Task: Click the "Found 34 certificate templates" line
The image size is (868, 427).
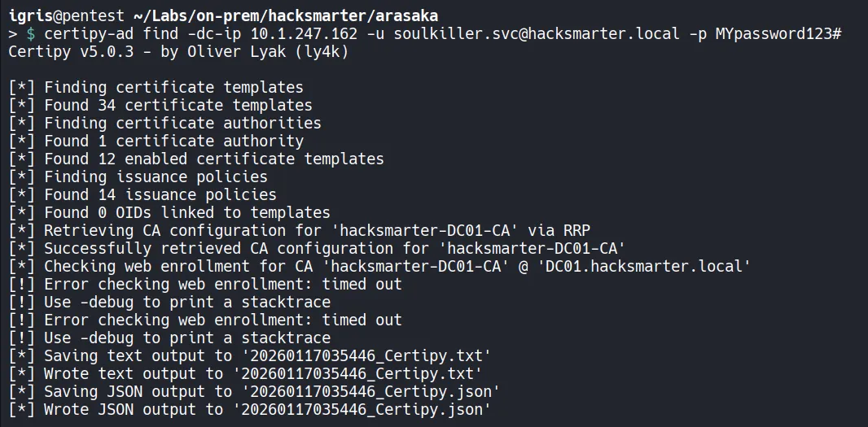Action: pyautogui.click(x=178, y=105)
